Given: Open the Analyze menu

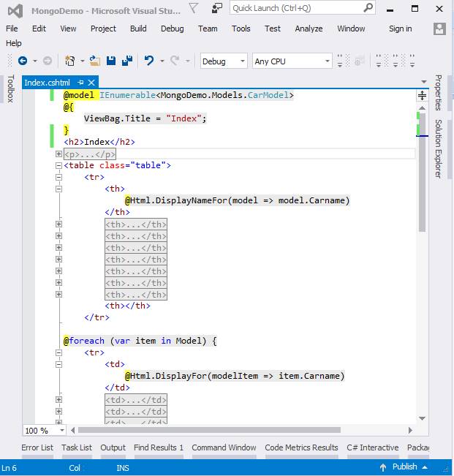Looking at the screenshot, I should pyautogui.click(x=309, y=29).
